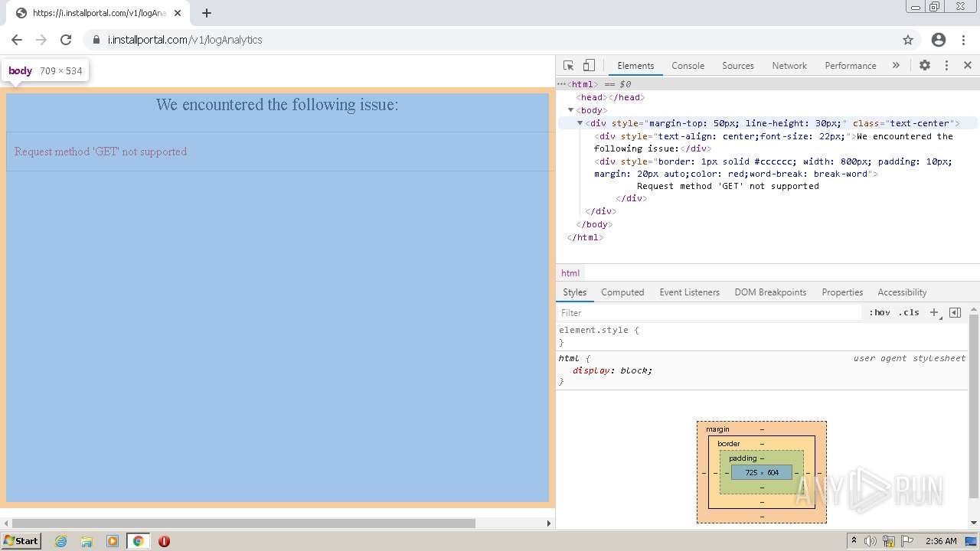Viewport: 980px width, 551px height.
Task: Open the Performance tab
Action: [851, 66]
